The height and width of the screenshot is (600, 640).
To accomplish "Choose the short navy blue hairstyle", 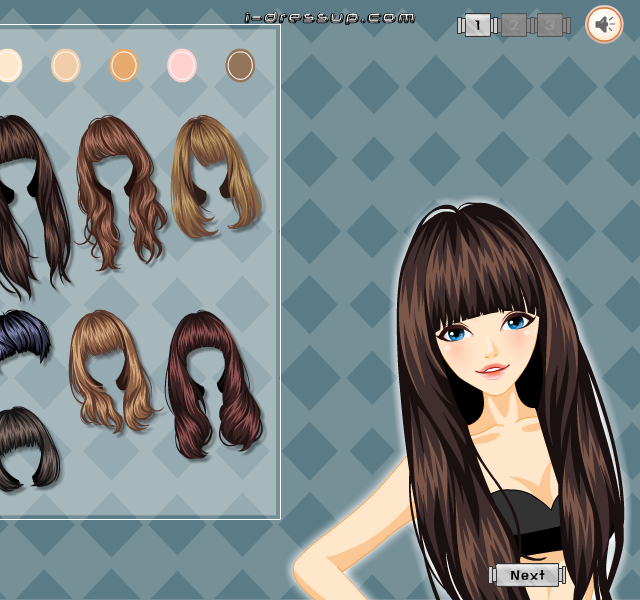I will click(x=22, y=335).
